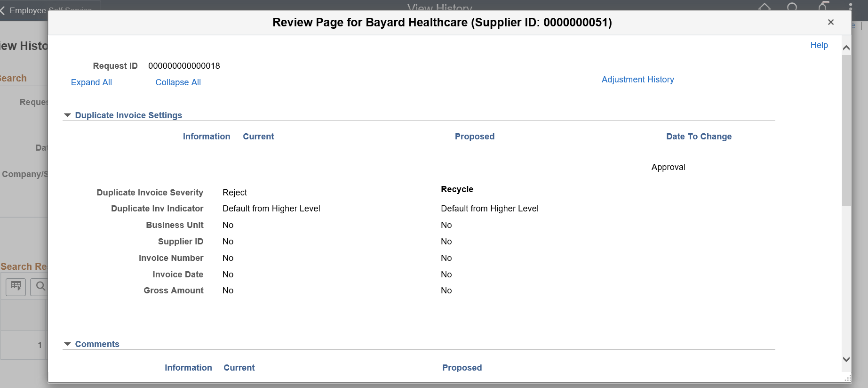Screen dimensions: 868x388
Task: Click the Gross Amount label
Action: click(174, 291)
